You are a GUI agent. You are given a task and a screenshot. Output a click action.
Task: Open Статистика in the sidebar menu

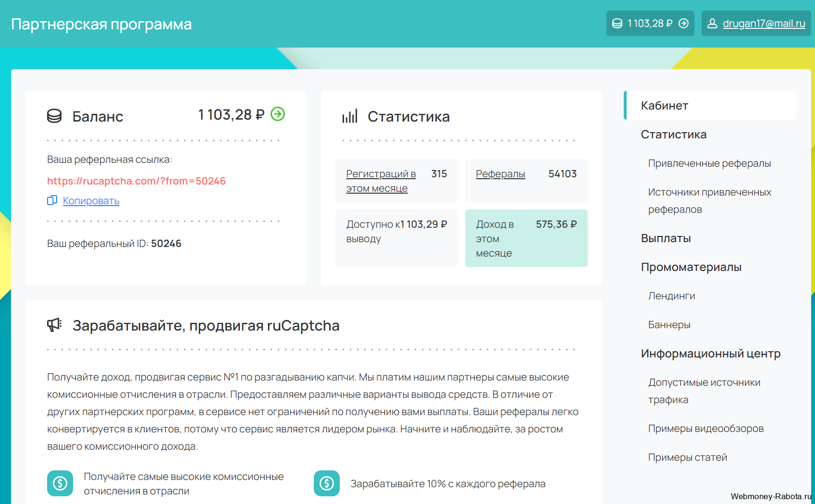(x=673, y=135)
